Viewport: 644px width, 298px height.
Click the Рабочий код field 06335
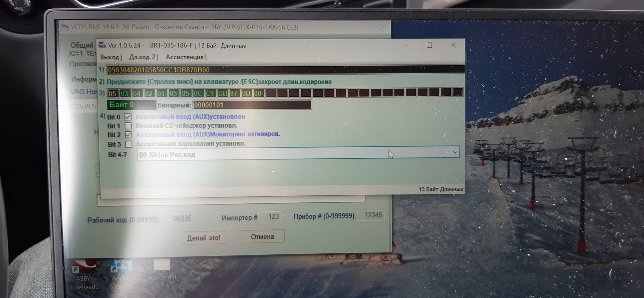tap(178, 219)
